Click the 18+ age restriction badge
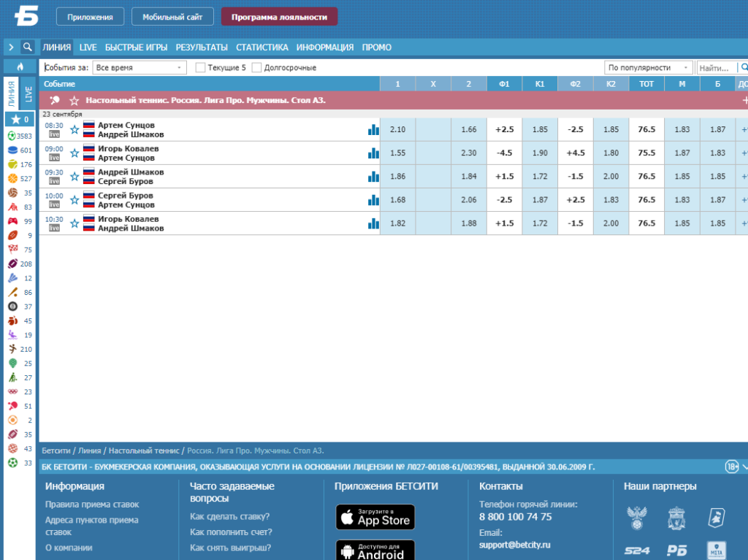Viewport: 748px width, 560px height. pos(732,467)
